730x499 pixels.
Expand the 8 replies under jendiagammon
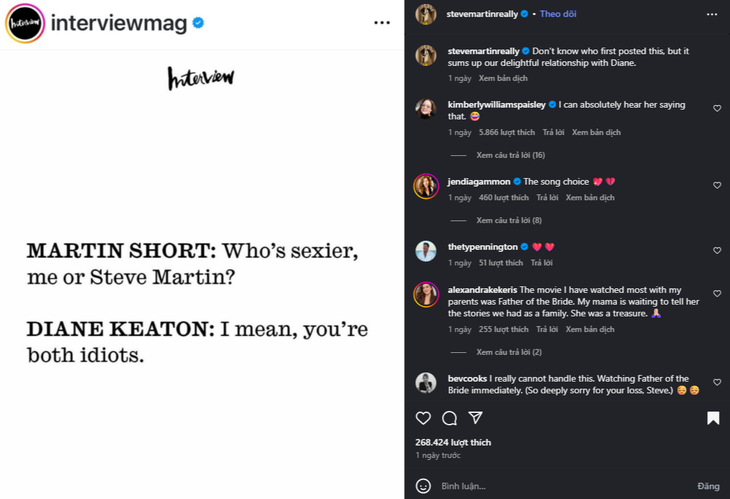pos(508,220)
